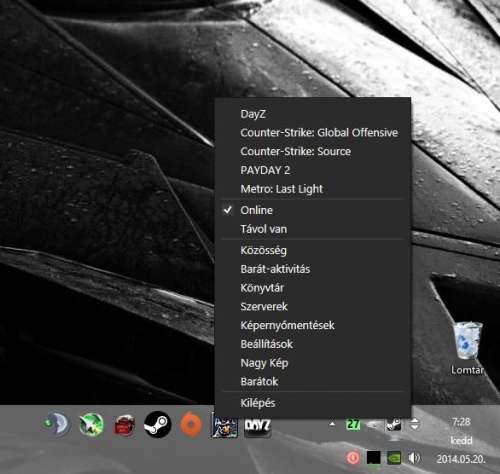The image size is (500, 474).
Task: Choose Kilépés to exit Steam
Action: (312, 403)
